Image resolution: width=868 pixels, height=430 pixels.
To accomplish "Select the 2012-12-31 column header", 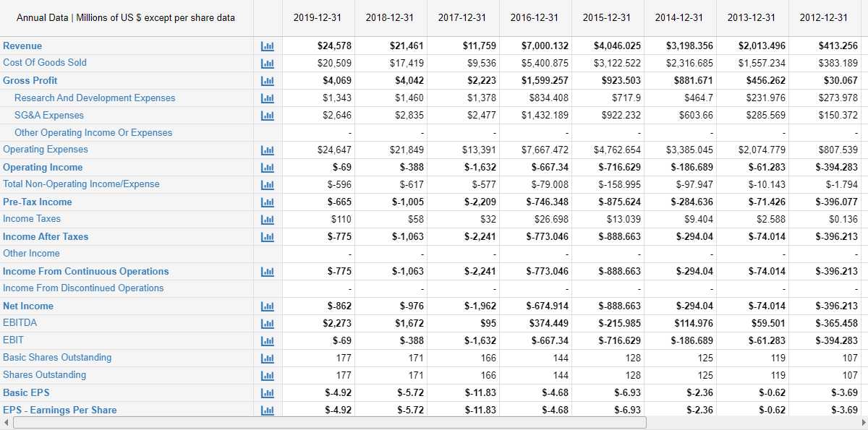I will pyautogui.click(x=824, y=17).
